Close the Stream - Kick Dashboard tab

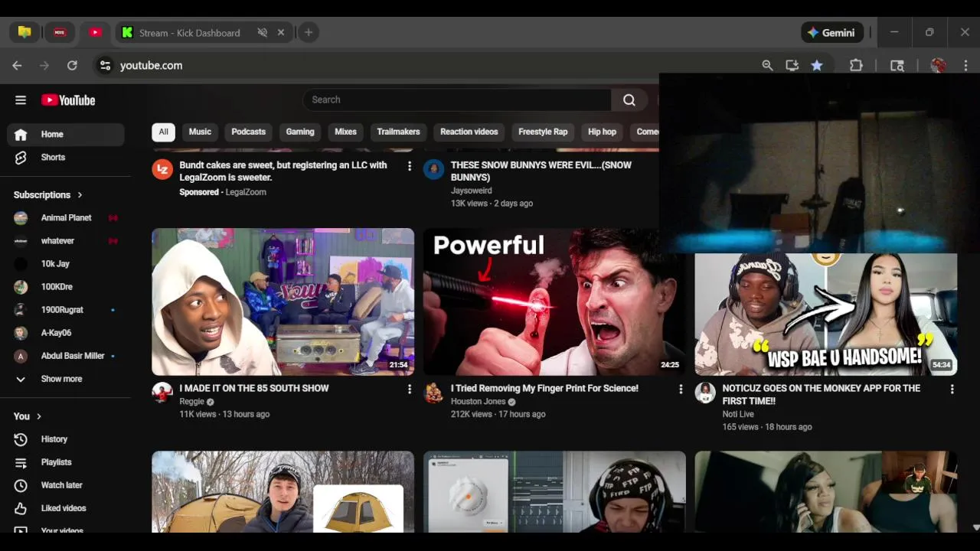click(x=281, y=33)
